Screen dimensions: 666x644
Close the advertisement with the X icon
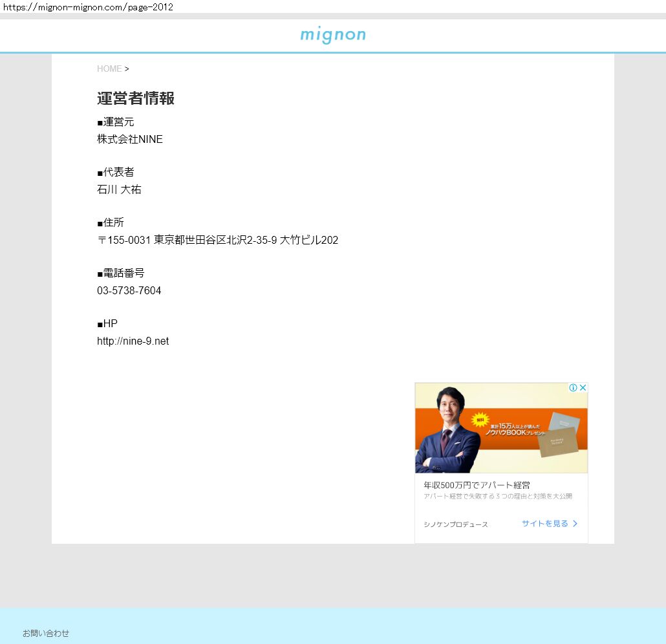tap(583, 387)
